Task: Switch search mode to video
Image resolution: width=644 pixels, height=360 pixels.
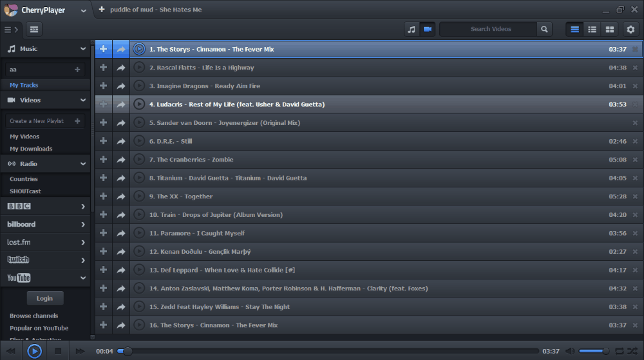Action: (x=428, y=29)
